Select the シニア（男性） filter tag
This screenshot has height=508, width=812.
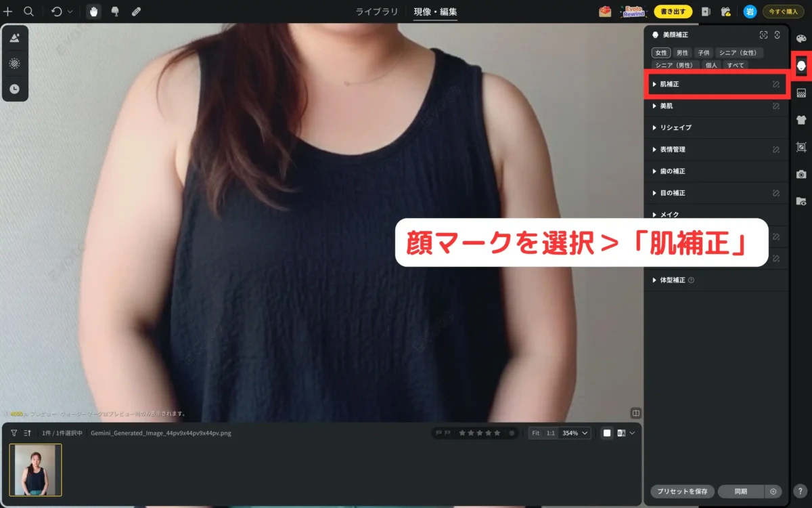pos(675,65)
